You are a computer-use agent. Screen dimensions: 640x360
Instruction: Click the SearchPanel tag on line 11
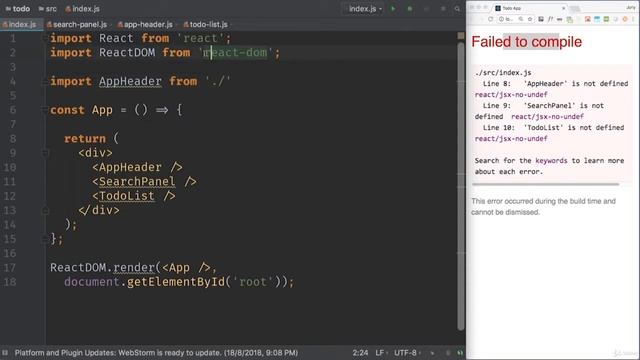coord(137,182)
